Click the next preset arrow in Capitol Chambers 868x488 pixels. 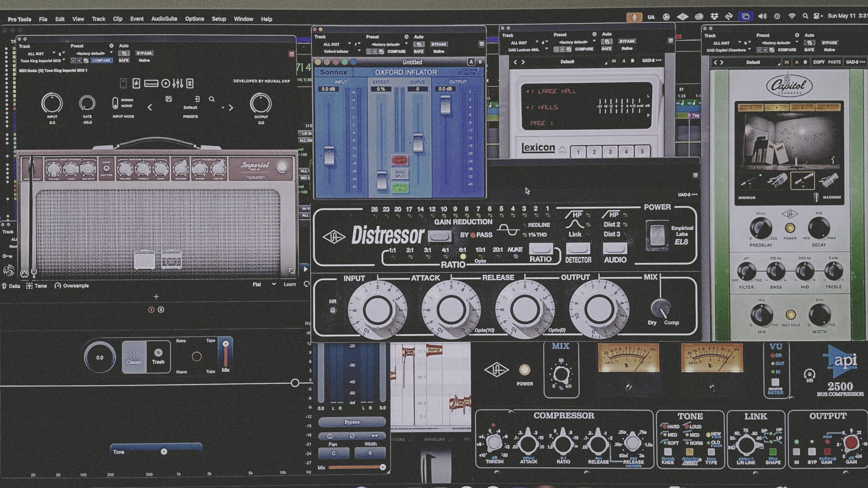click(721, 62)
